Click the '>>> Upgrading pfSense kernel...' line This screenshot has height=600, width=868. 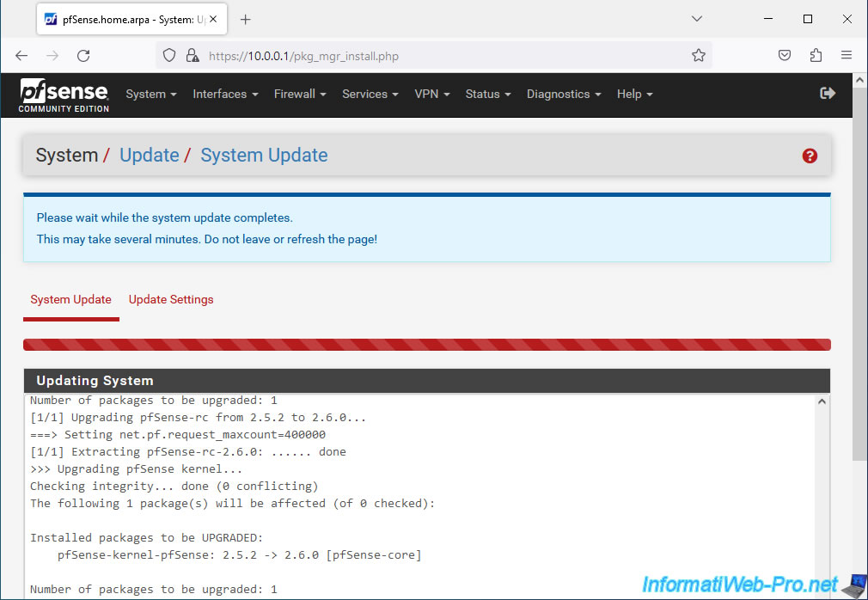(136, 468)
